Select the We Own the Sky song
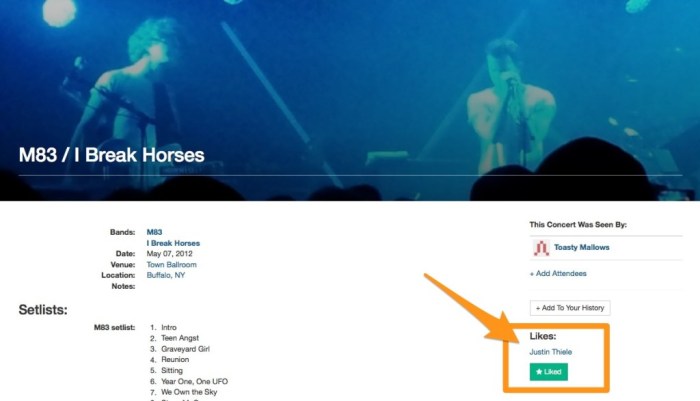Image resolution: width=700 pixels, height=401 pixels. coord(189,393)
